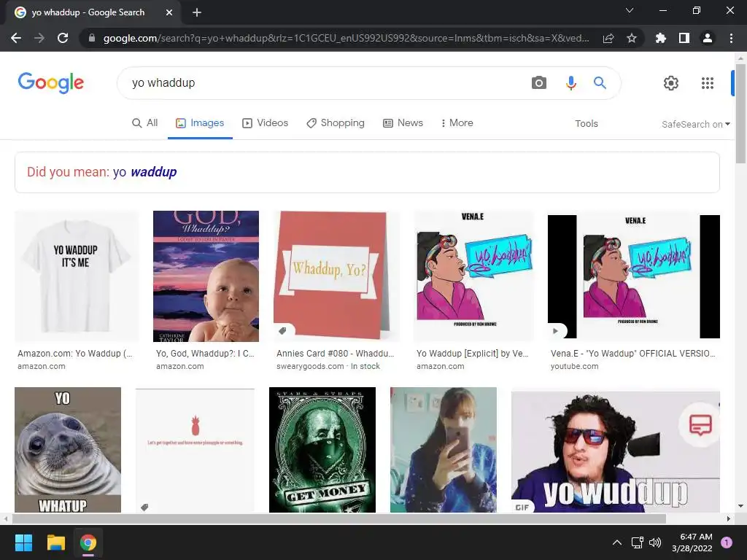Click the 'Amazon.com: Yo Waddup' result title
The image size is (747, 560).
(x=75, y=354)
